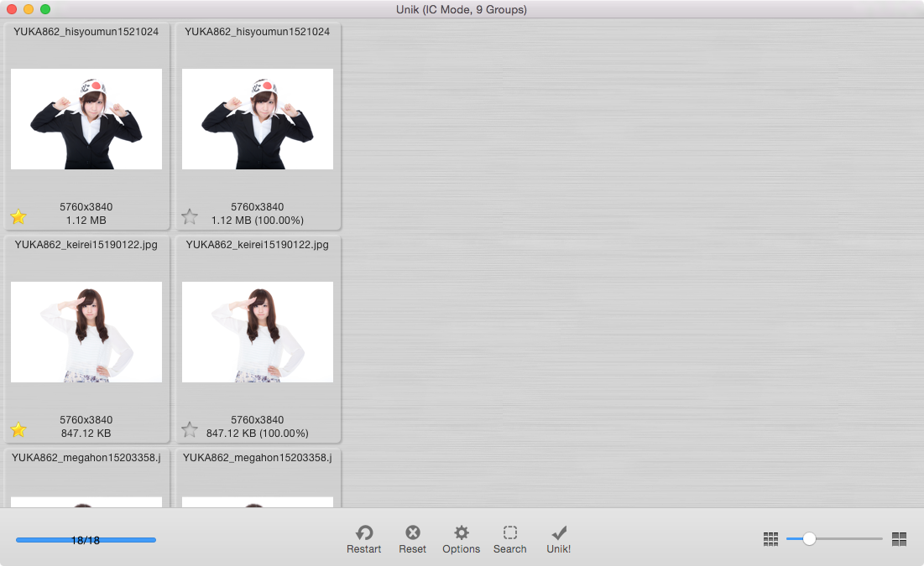Open Options with the gear icon
924x566 pixels.
462,532
